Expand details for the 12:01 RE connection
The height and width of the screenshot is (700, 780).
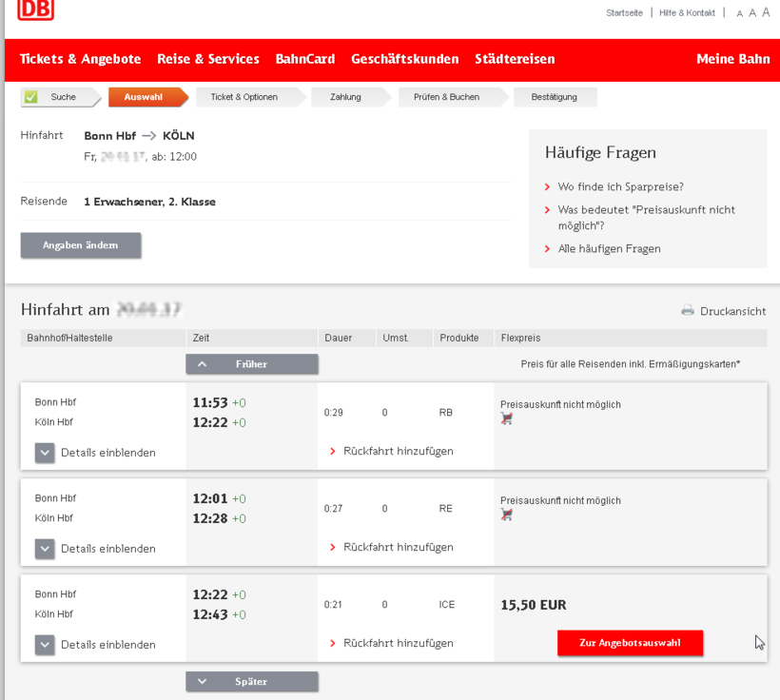pyautogui.click(x=45, y=549)
